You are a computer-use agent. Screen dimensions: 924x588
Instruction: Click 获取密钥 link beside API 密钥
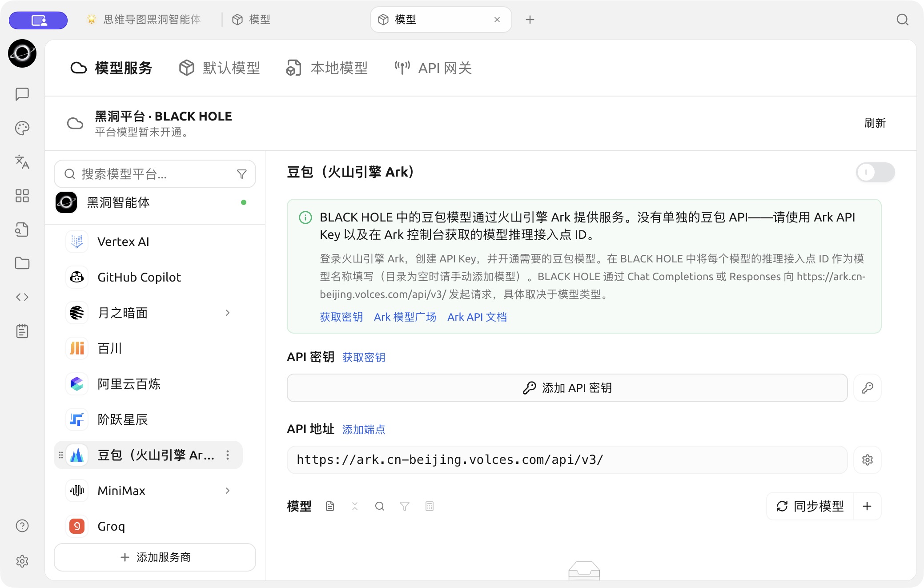click(364, 358)
